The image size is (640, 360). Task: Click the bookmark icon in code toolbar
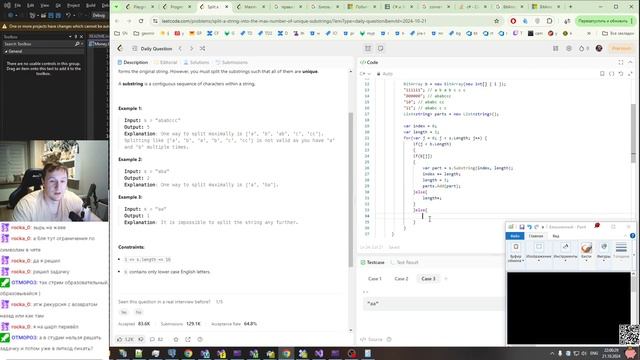[602, 74]
